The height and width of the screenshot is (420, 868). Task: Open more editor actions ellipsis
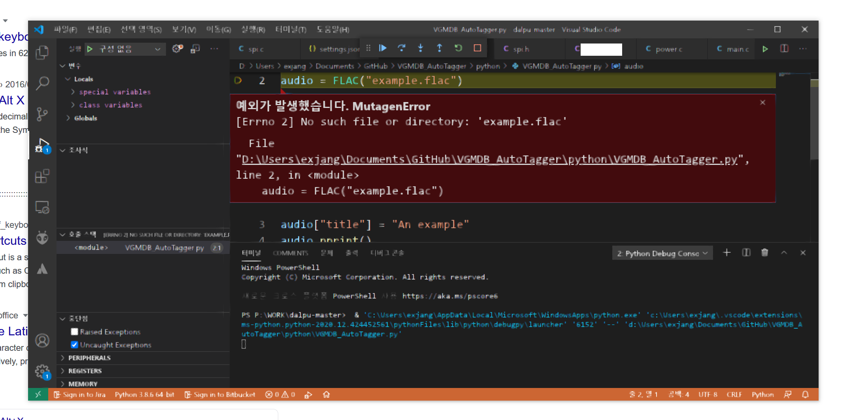click(x=803, y=49)
